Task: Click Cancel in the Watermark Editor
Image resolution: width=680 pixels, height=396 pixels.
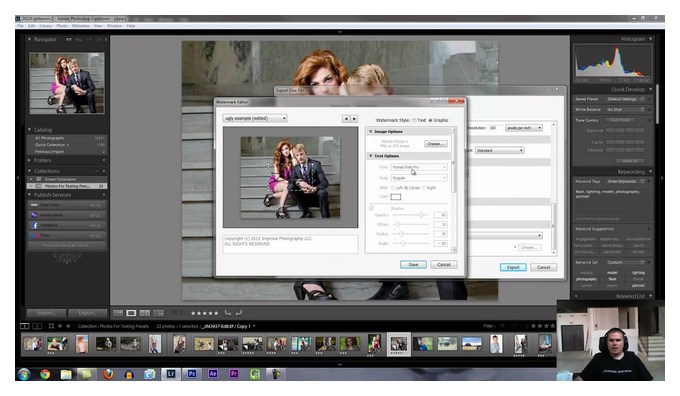Action: tap(444, 265)
